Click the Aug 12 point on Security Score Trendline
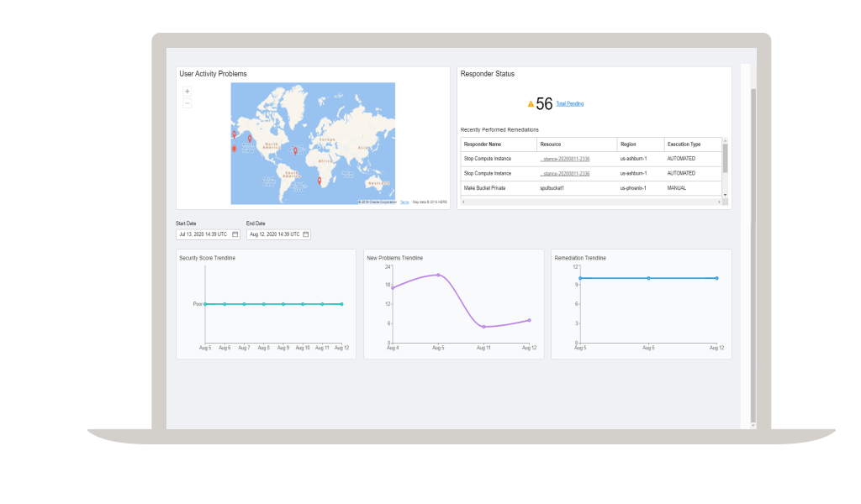Image resolution: width=861 pixels, height=504 pixels. click(341, 304)
